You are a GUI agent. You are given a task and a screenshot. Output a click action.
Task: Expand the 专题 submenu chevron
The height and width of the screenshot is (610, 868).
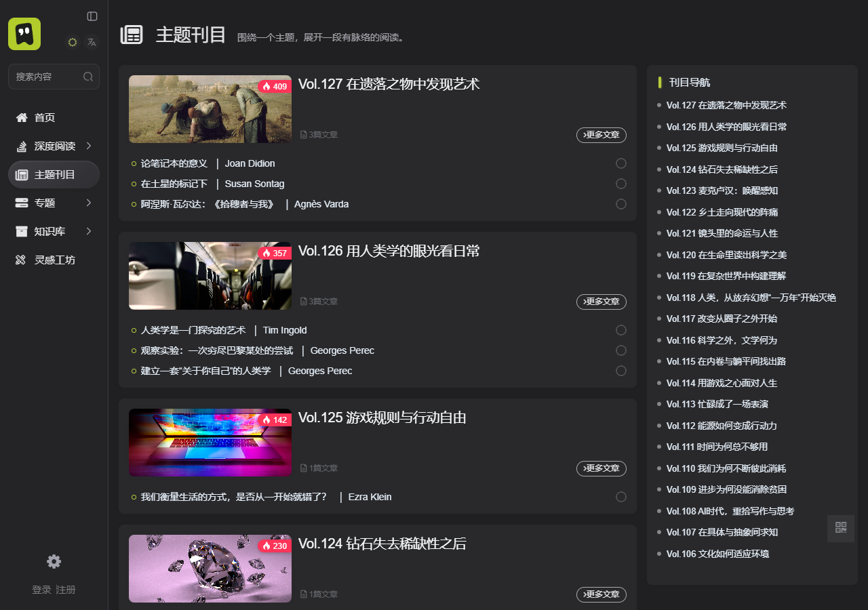[x=89, y=203]
